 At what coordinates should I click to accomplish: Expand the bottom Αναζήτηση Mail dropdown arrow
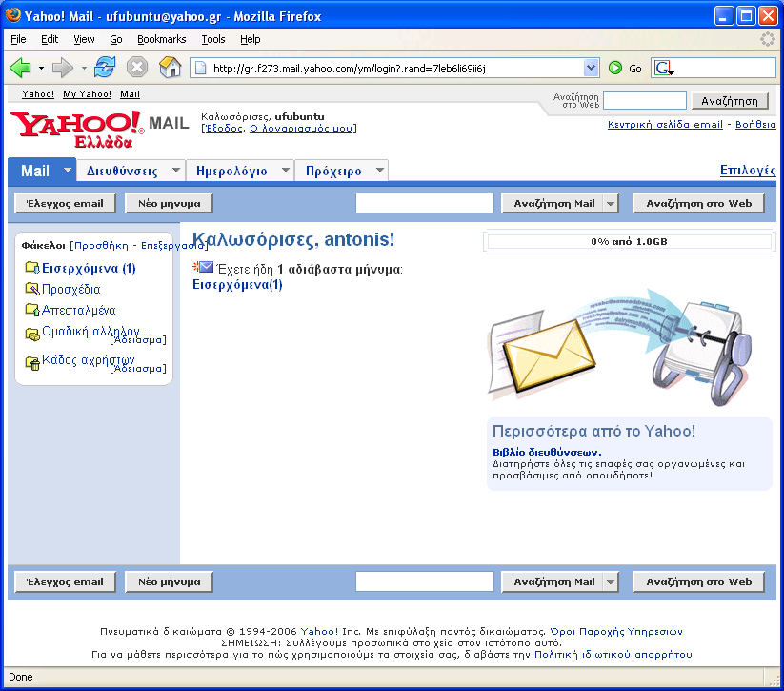point(611,582)
